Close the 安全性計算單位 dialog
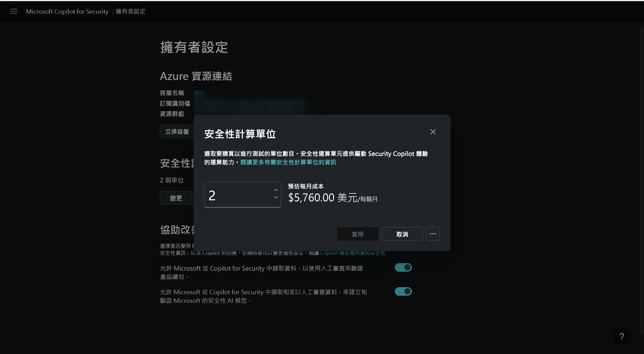Viewport: 644px width, 354px height. tap(433, 132)
